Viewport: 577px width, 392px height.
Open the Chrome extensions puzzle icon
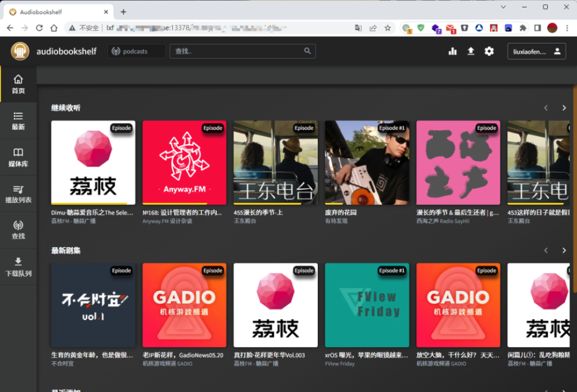(523, 28)
